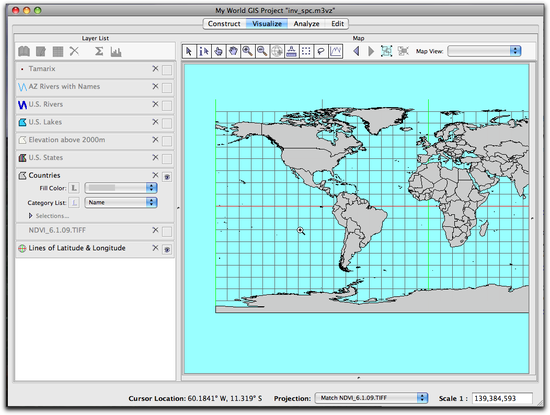Open the Fill Color dropdown swatch
This screenshot has height=415, width=550.
121,188
